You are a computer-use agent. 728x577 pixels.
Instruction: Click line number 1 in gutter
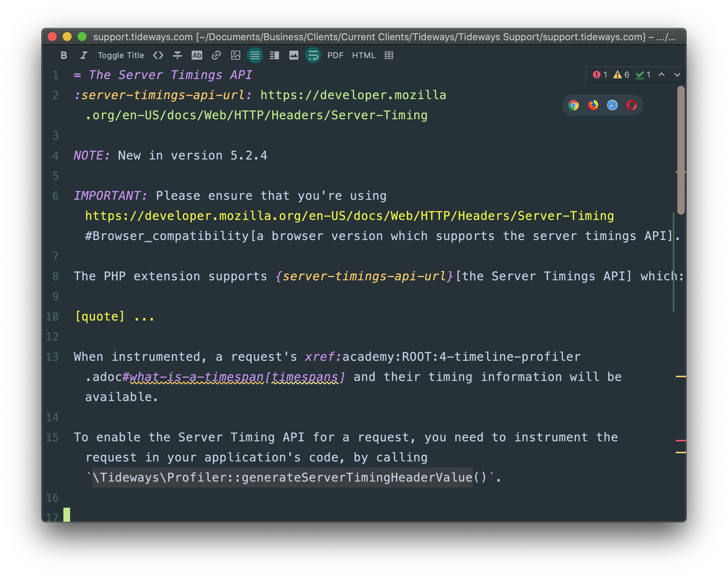[x=56, y=75]
